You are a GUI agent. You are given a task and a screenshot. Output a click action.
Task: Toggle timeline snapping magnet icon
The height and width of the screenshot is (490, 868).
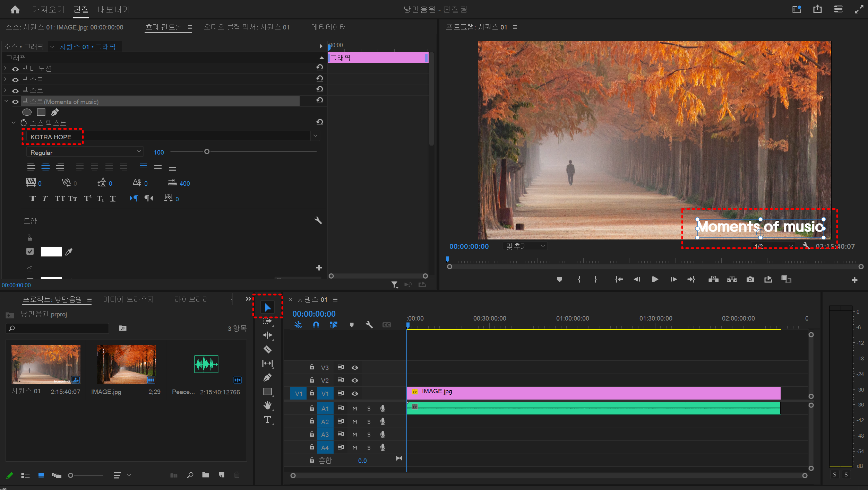click(316, 325)
